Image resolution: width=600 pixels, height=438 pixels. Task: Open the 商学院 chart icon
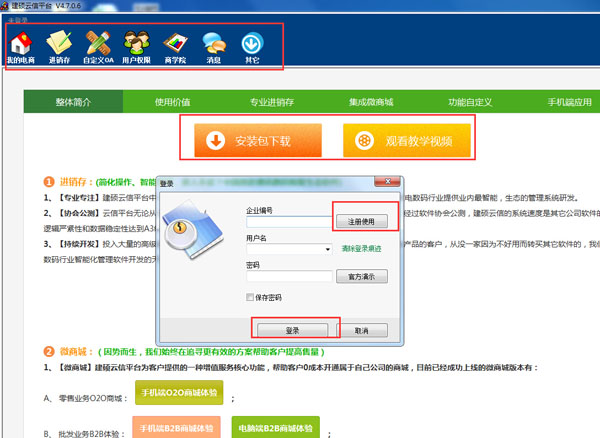click(x=175, y=47)
